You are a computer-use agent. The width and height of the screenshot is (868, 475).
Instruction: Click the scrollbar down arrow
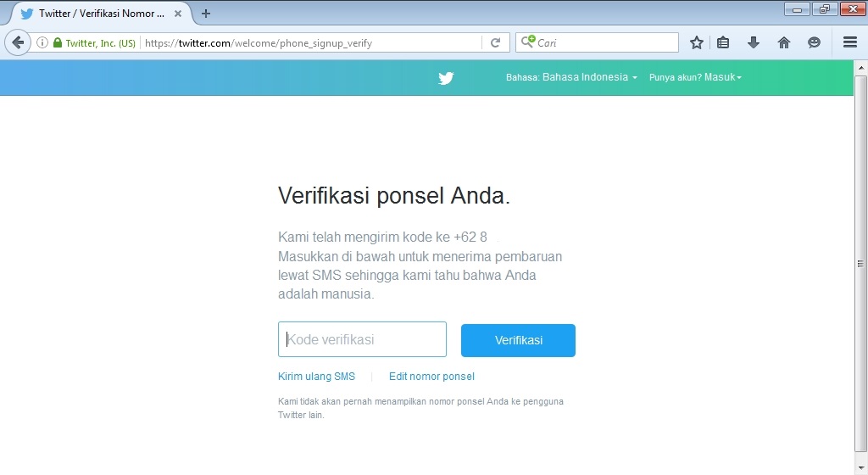point(860,469)
